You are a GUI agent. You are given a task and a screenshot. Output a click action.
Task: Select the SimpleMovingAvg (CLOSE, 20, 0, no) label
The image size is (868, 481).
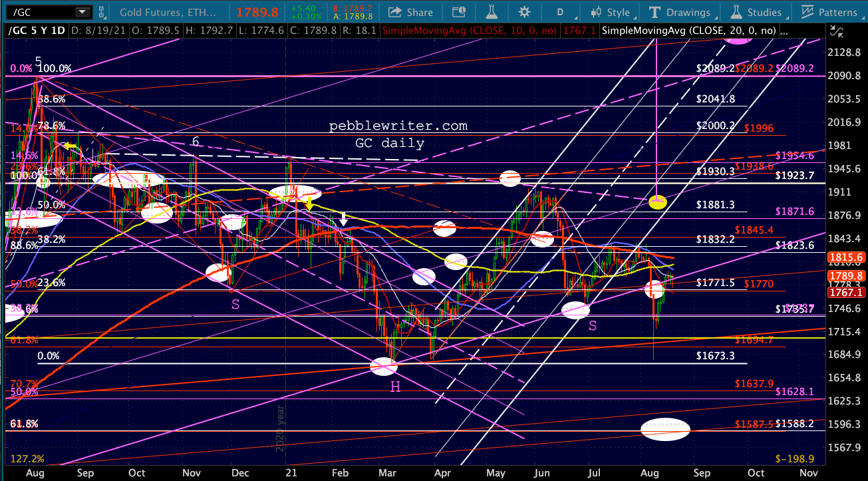(x=688, y=30)
